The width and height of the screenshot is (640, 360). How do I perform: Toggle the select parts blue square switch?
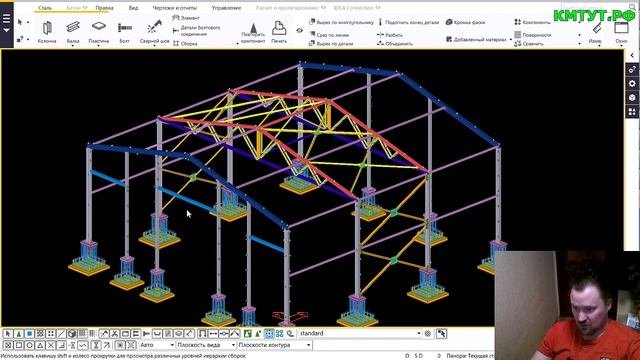coord(29,333)
